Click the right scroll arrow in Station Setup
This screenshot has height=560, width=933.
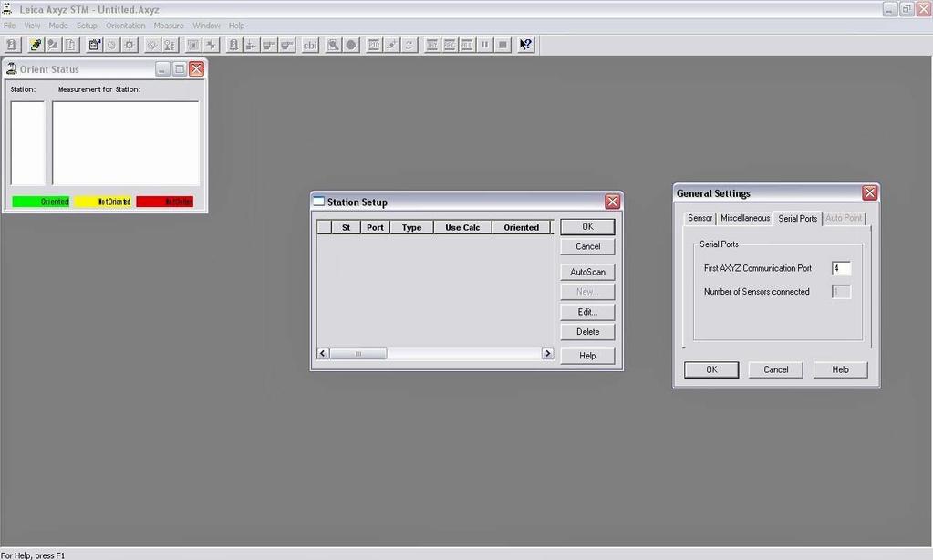coord(547,354)
